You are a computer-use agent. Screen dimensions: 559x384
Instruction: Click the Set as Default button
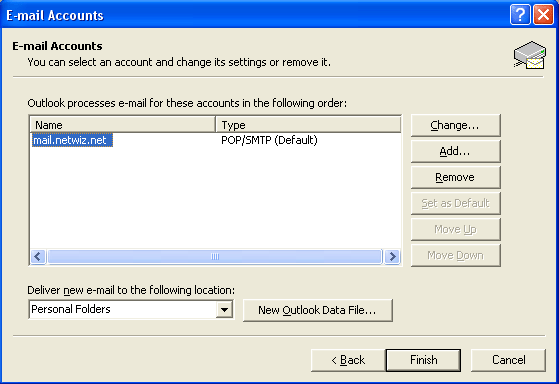point(456,203)
